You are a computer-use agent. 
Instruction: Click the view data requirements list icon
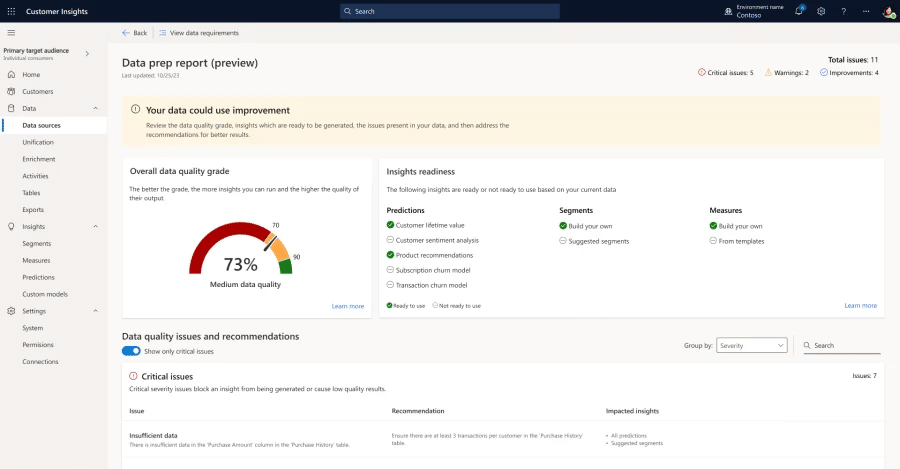point(162,33)
